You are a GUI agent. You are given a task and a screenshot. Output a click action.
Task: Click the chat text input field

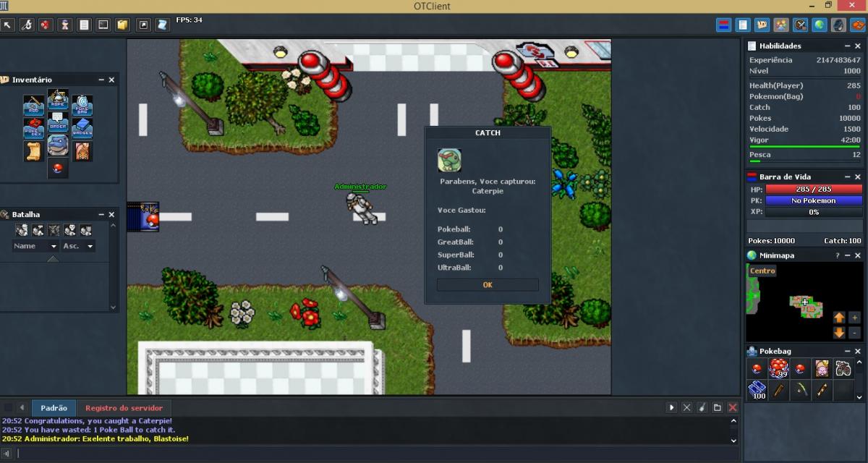[x=376, y=454]
